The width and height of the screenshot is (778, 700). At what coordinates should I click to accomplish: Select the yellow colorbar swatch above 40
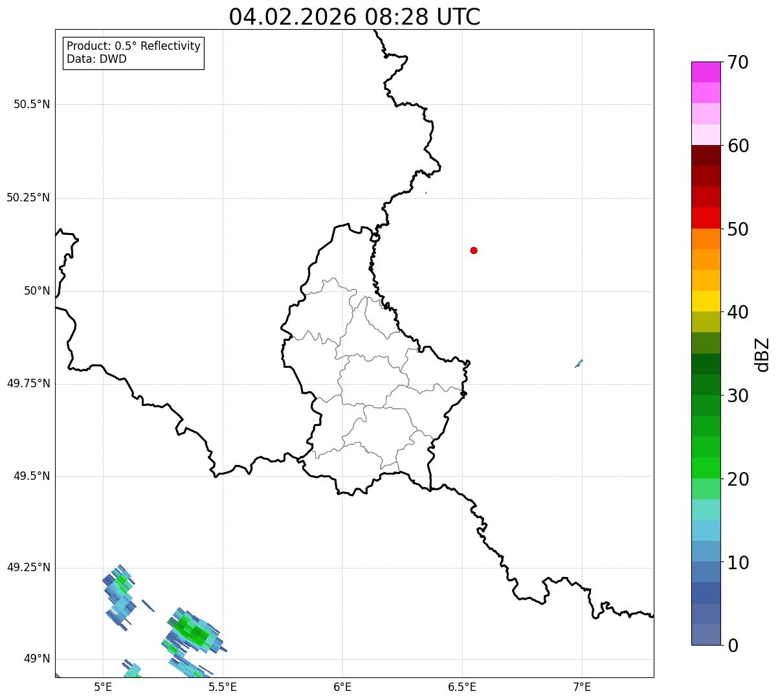(x=706, y=301)
